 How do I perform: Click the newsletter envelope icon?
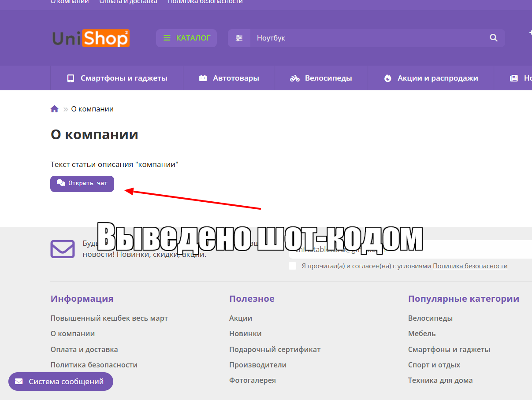(x=63, y=249)
